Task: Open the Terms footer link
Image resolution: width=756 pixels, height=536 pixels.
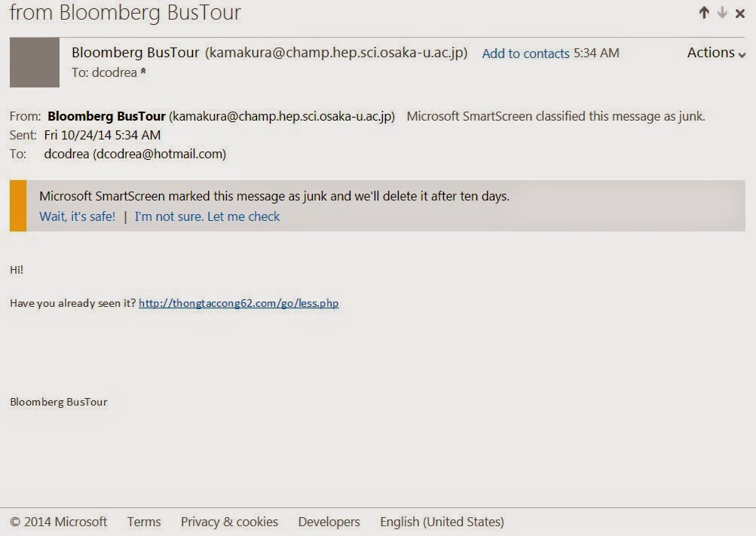Action: coord(144,522)
